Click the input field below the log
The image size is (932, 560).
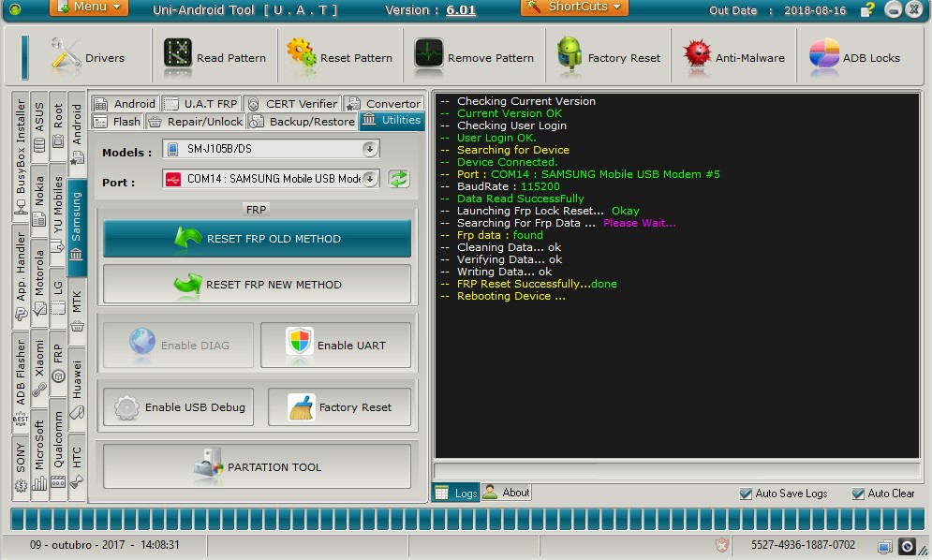pyautogui.click(x=676, y=471)
